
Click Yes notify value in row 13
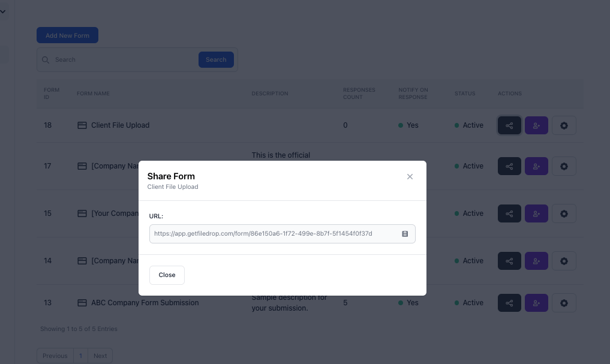(x=408, y=303)
